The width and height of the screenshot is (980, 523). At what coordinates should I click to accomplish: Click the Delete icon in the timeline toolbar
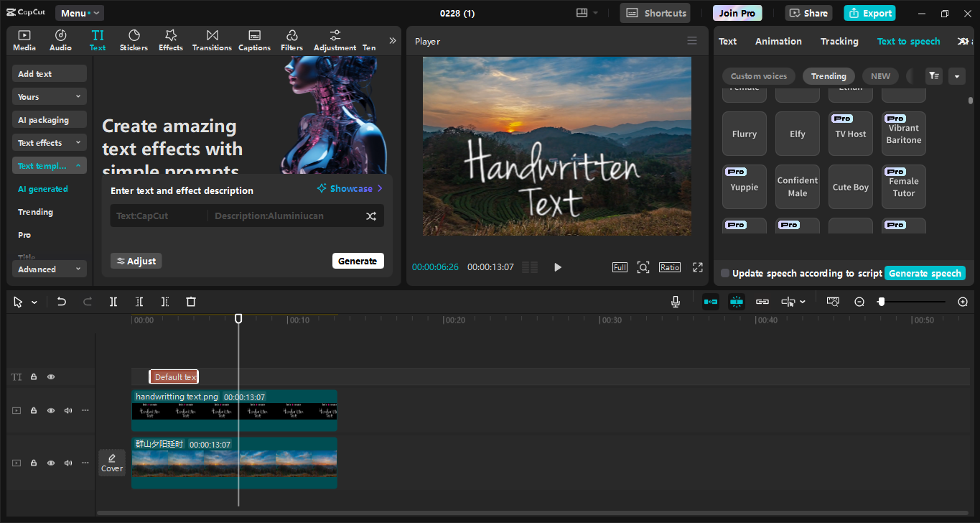coord(190,302)
